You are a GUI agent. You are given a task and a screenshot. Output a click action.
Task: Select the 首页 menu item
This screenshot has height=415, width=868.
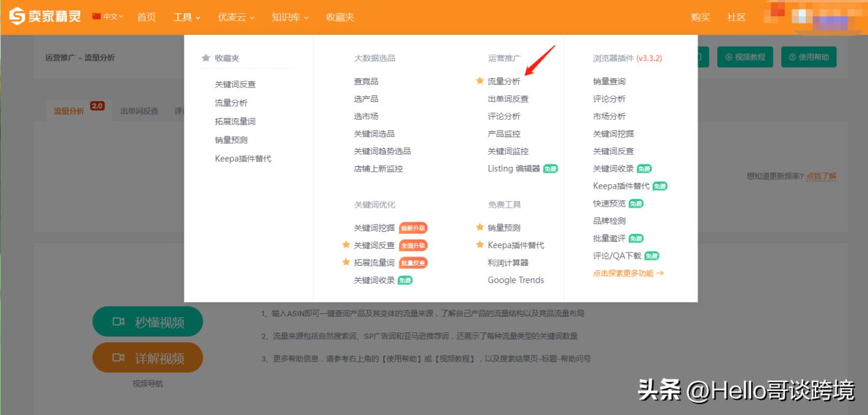click(146, 17)
